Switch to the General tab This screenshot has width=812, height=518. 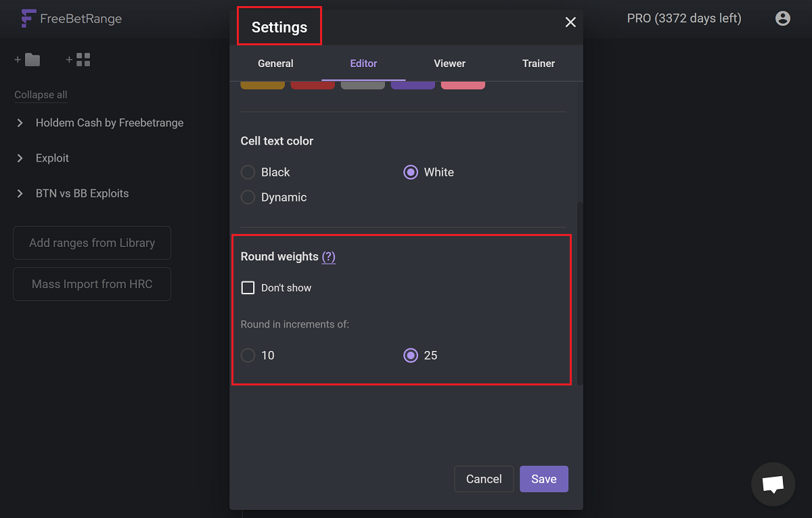pyautogui.click(x=275, y=64)
